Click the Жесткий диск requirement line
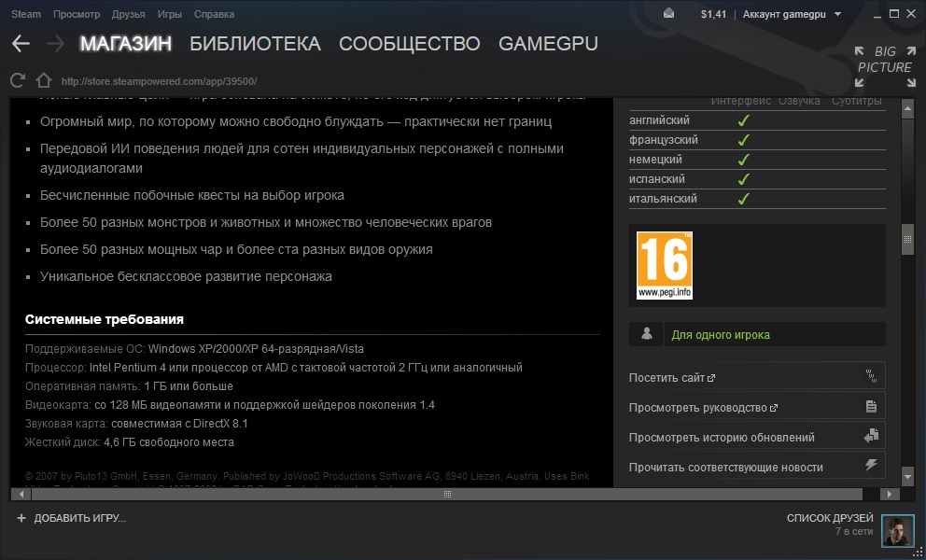Screen dimensions: 926x560 [x=130, y=442]
